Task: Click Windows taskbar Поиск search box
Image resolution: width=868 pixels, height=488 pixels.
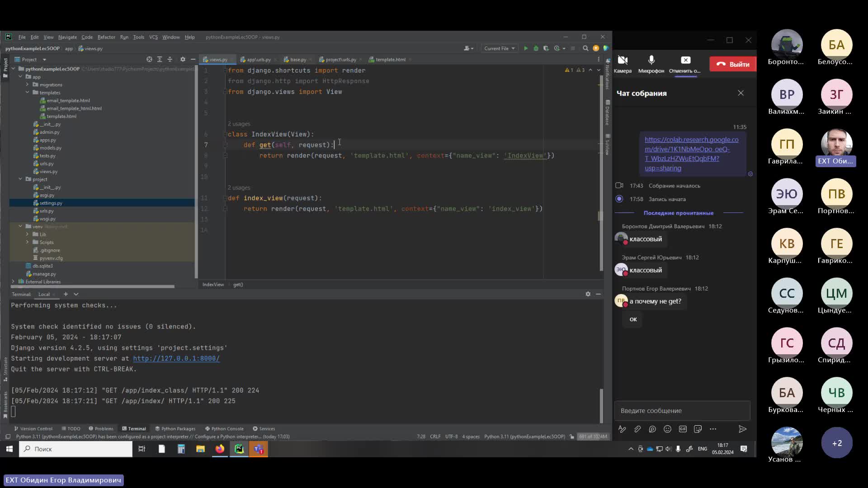Action: [x=75, y=449]
